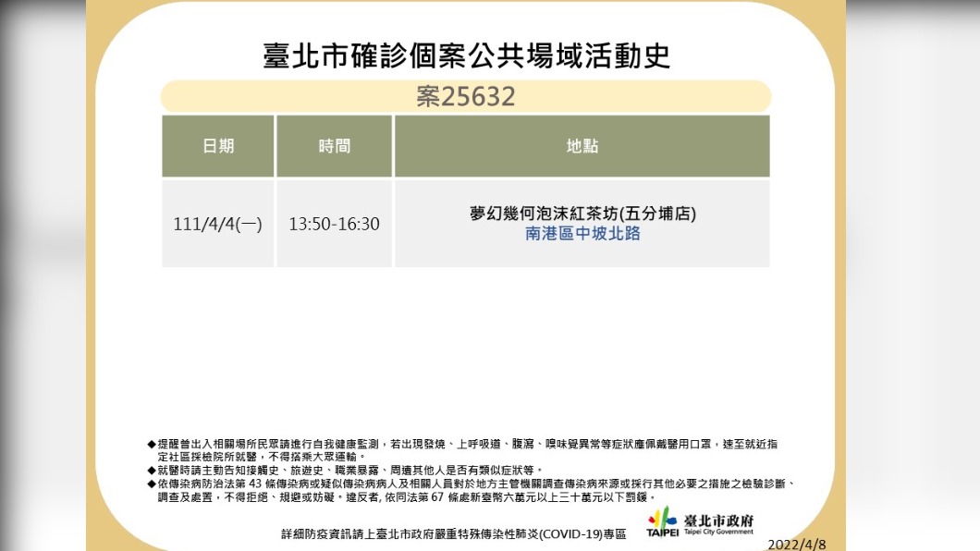Click the third notice starting 依傳染病防治法第 43 條
The height and width of the screenshot is (551, 980).
tap(472, 490)
